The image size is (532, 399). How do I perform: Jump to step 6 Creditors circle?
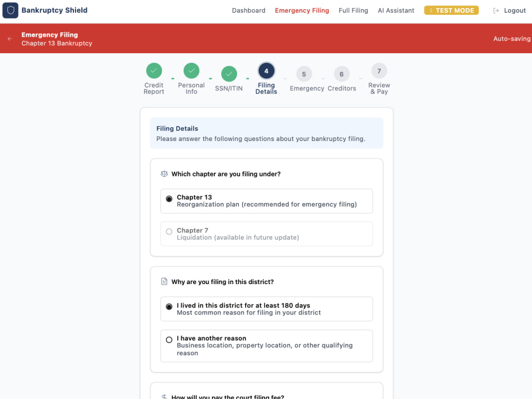(342, 74)
